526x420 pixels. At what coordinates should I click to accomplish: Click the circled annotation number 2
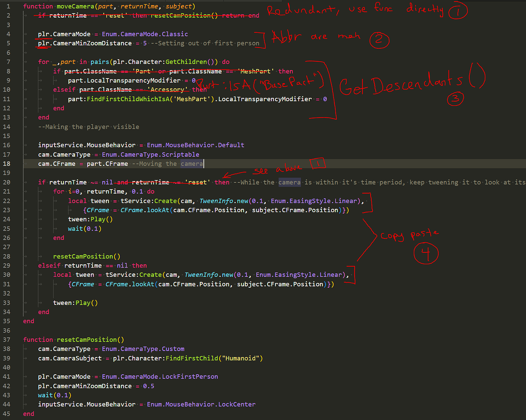click(379, 40)
